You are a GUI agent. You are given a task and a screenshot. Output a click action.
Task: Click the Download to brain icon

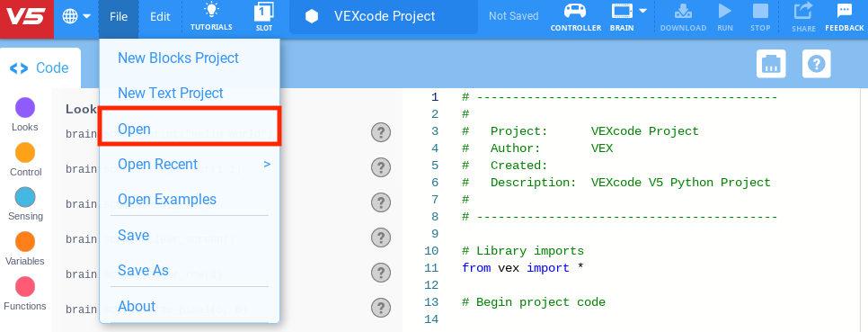[x=683, y=11]
